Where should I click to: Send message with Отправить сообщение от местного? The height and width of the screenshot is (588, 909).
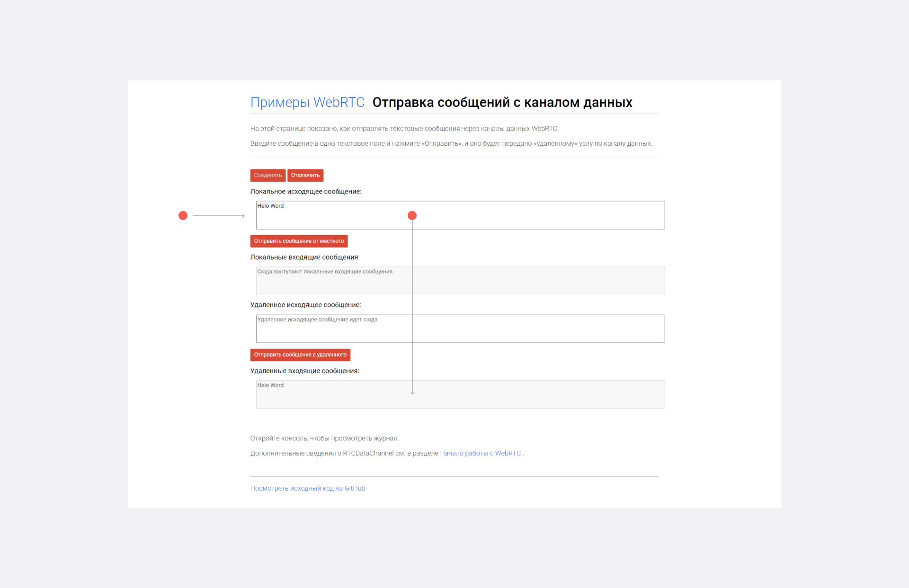pos(299,241)
